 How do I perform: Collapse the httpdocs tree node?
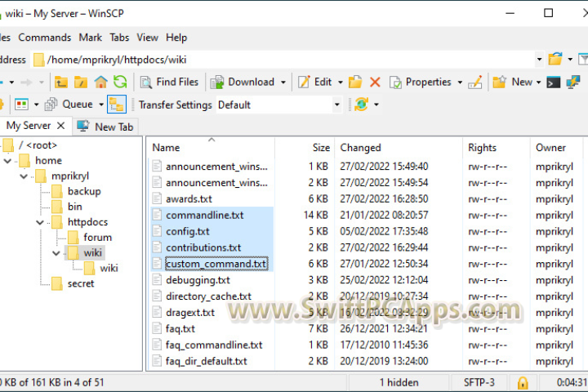tap(40, 222)
